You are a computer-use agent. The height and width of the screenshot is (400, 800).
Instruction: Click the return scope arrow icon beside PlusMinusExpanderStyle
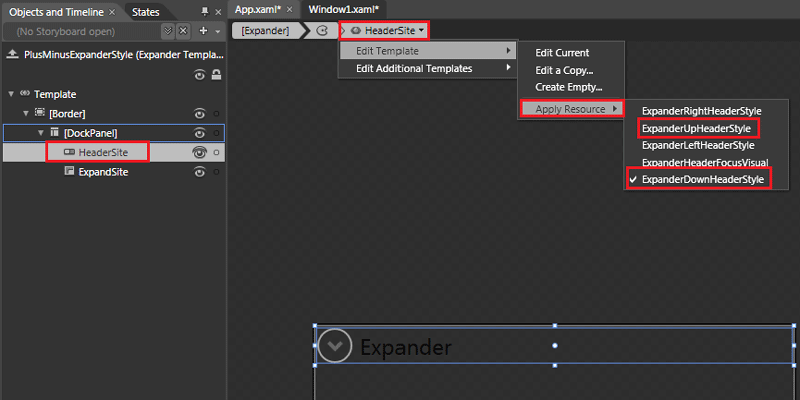13,55
